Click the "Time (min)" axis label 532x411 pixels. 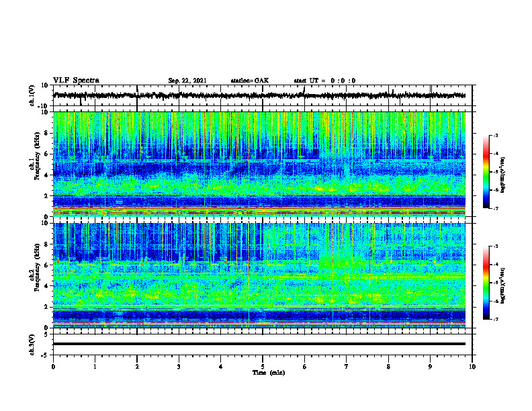pyautogui.click(x=269, y=373)
